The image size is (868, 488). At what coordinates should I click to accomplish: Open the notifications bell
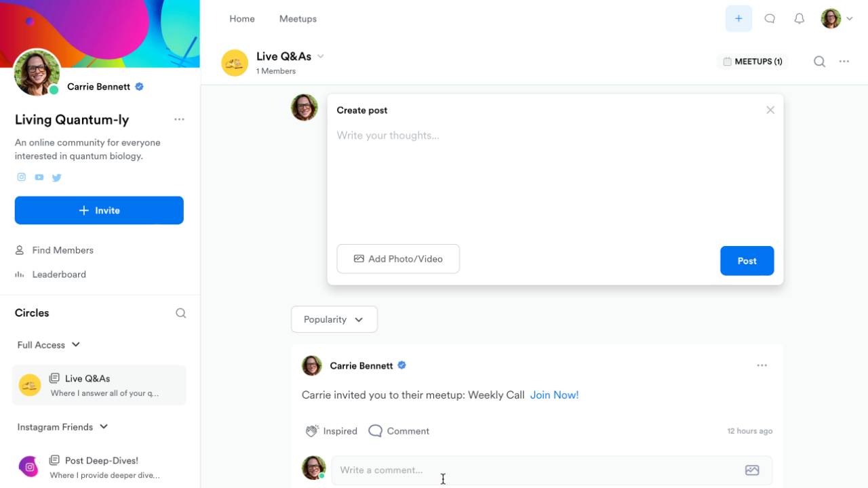tap(800, 19)
